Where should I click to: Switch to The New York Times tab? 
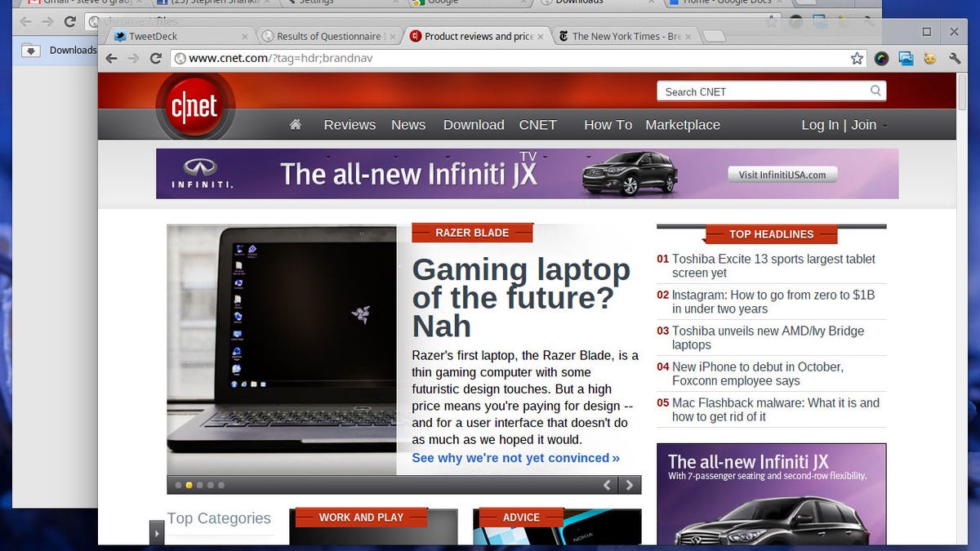click(x=623, y=36)
